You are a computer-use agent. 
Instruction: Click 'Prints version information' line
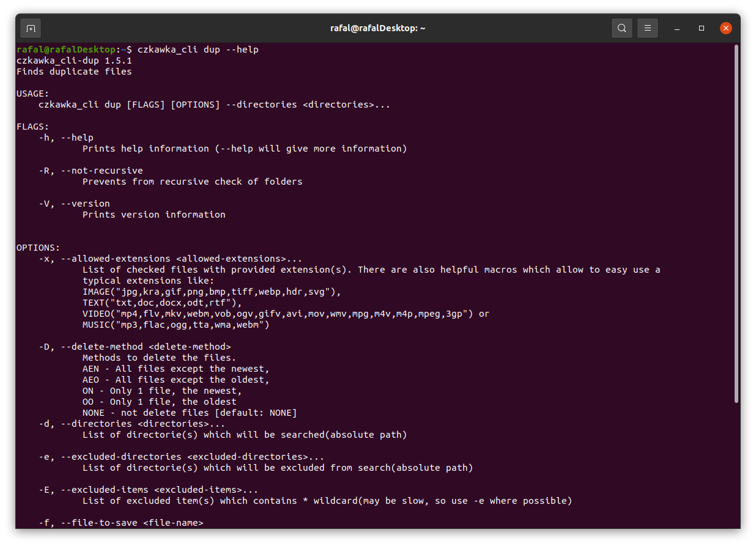[x=154, y=215]
